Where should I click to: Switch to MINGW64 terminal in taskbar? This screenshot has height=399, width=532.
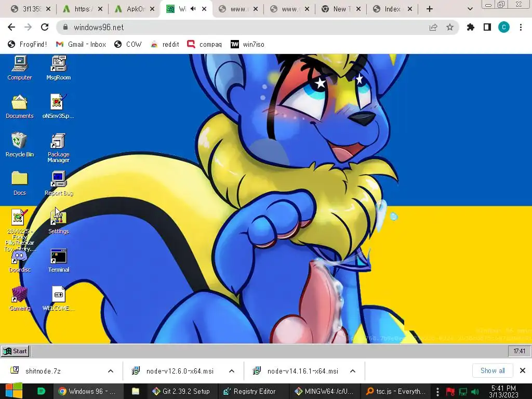324,391
